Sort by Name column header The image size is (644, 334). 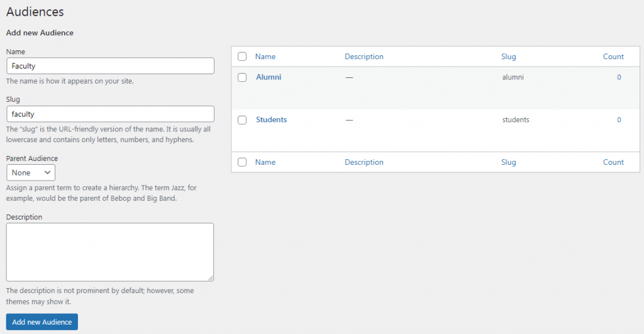click(x=265, y=57)
